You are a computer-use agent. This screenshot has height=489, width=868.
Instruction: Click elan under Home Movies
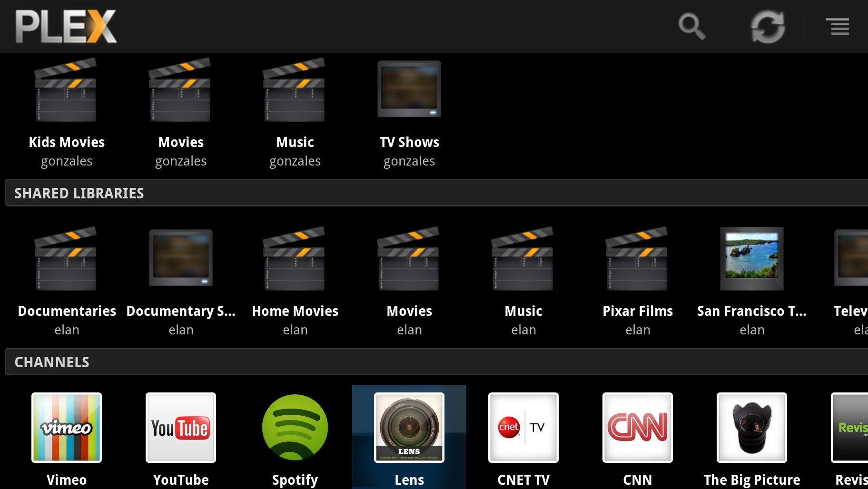click(x=295, y=330)
